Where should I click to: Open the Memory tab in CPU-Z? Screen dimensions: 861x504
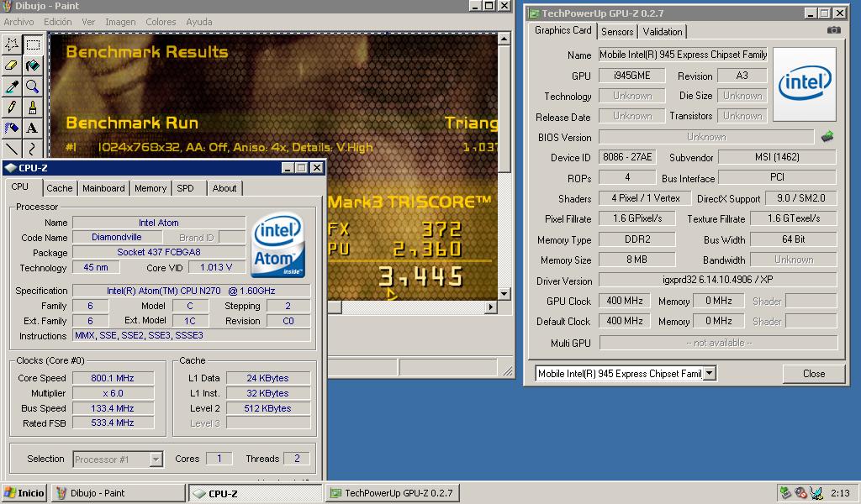[151, 188]
